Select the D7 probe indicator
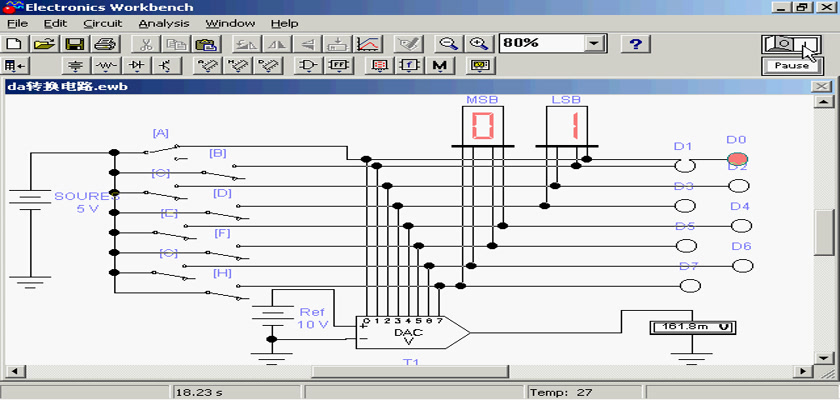Image resolution: width=840 pixels, height=400 pixels. point(690,286)
